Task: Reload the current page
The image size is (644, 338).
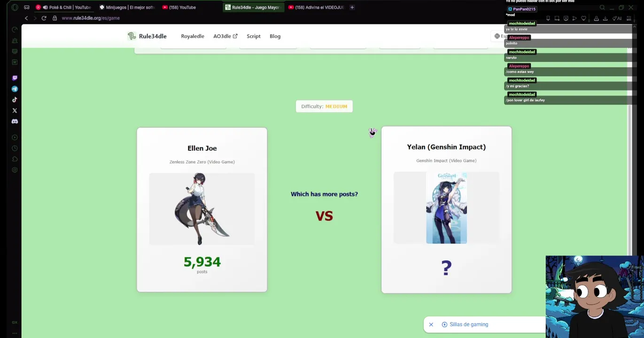Action: 44,18
